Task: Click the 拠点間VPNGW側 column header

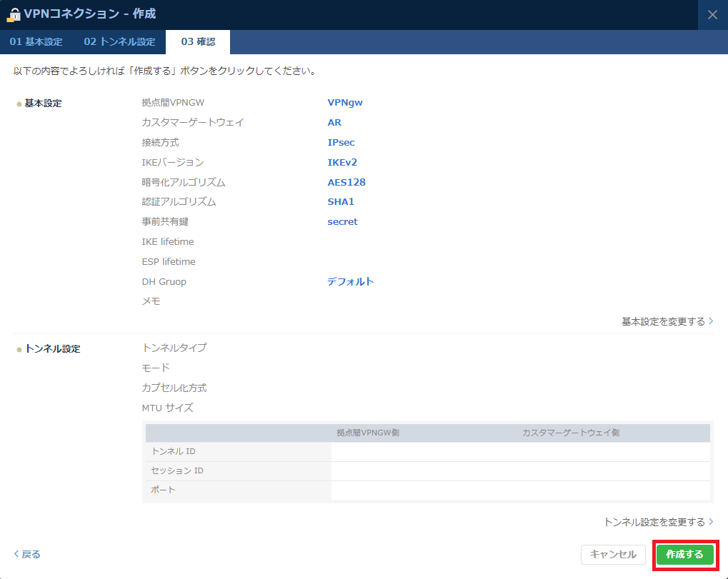Action: coord(367,433)
